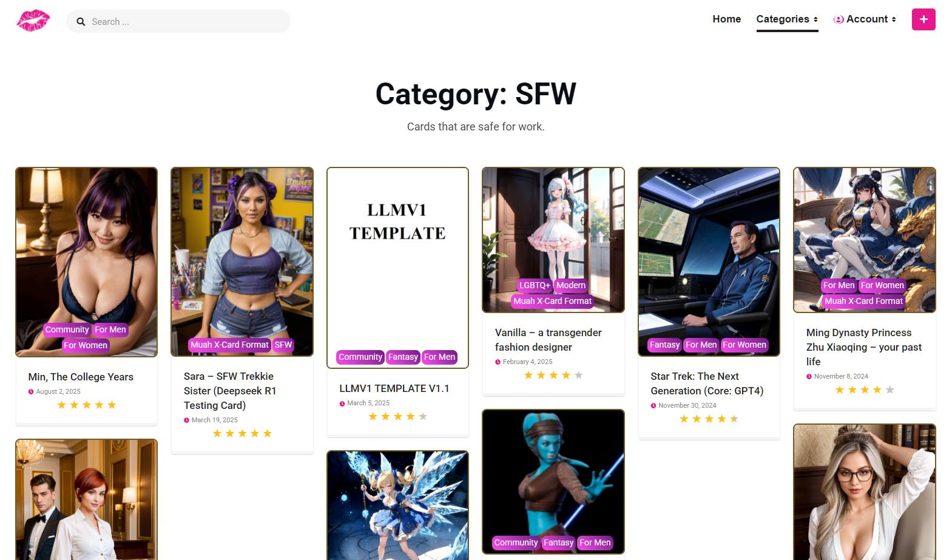Click the clock icon beside August 2, 2025
Image resolution: width=952 pixels, height=560 pixels.
click(x=31, y=392)
